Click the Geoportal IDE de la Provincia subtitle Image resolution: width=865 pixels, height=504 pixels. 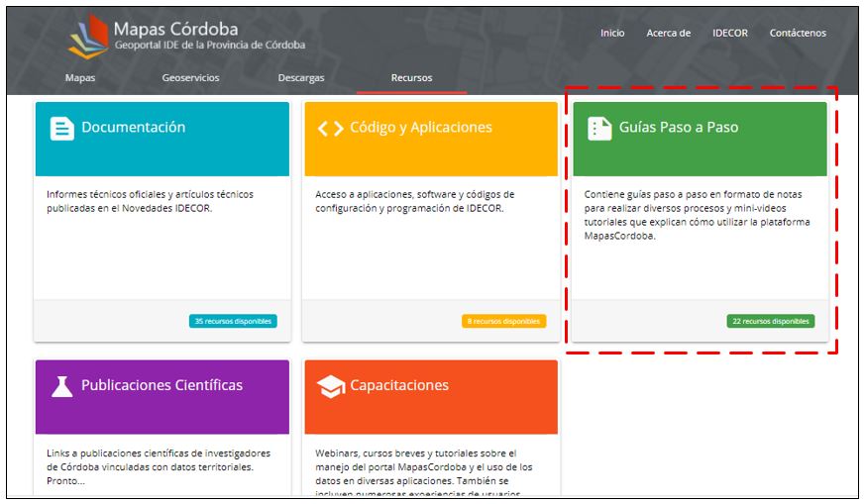(210, 46)
